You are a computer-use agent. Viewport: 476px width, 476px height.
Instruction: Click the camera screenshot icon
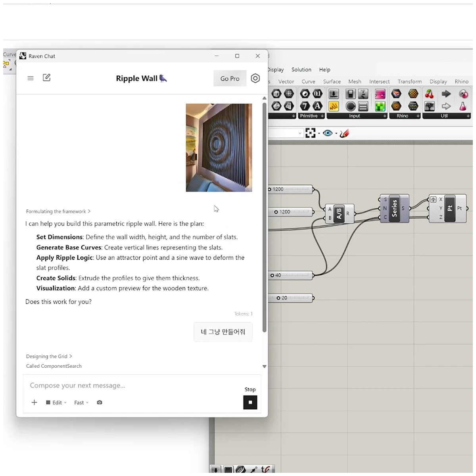click(100, 402)
